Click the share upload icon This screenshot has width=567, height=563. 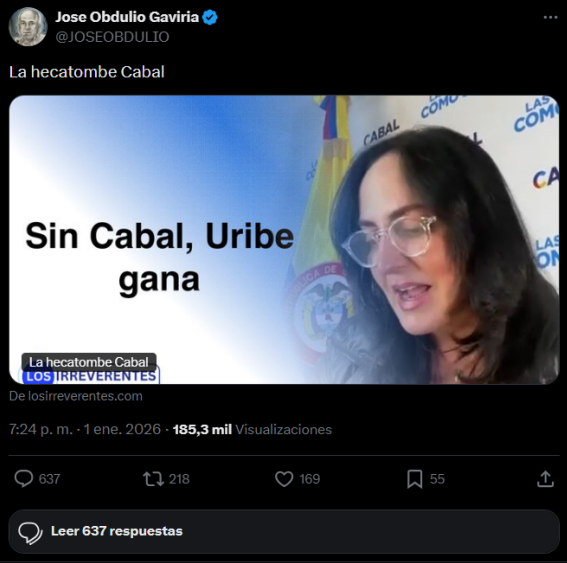click(545, 479)
